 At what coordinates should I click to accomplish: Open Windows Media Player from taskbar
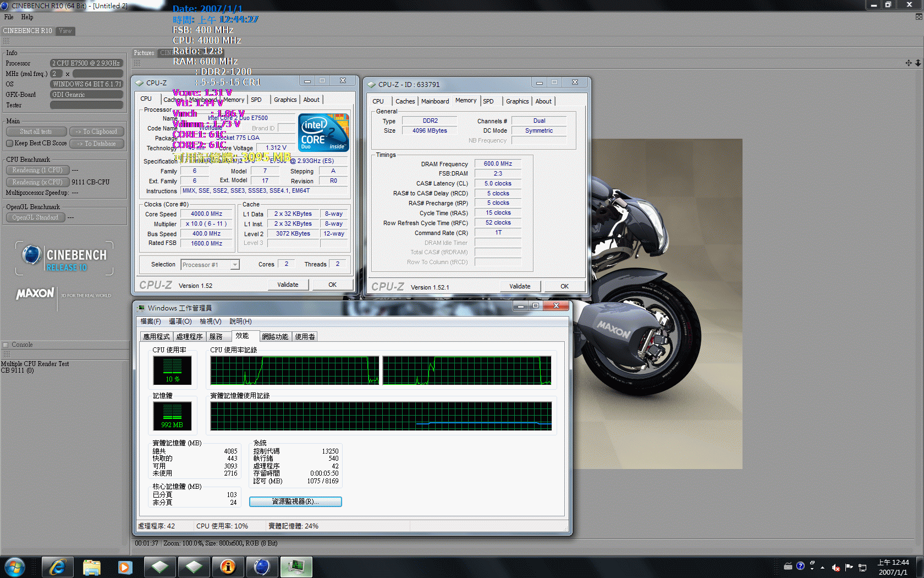click(x=125, y=567)
